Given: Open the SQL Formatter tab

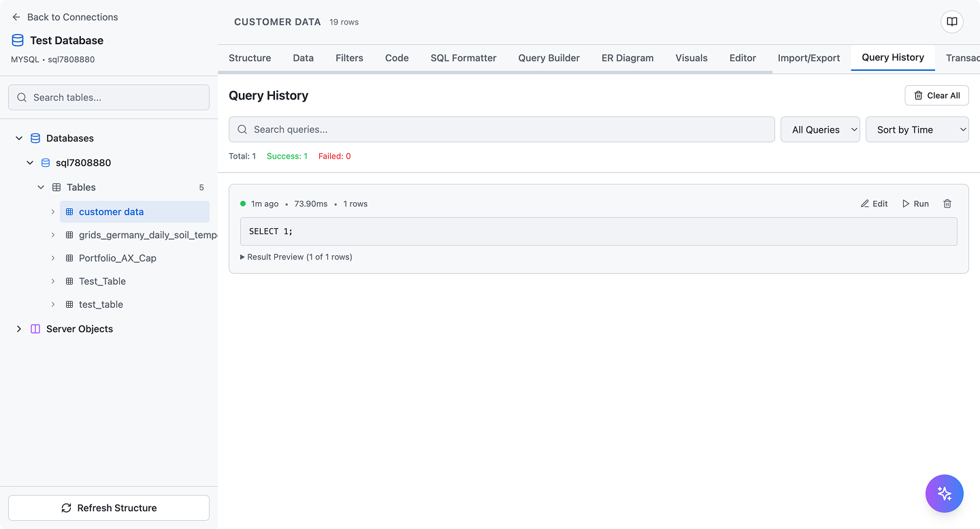Looking at the screenshot, I should (x=463, y=58).
